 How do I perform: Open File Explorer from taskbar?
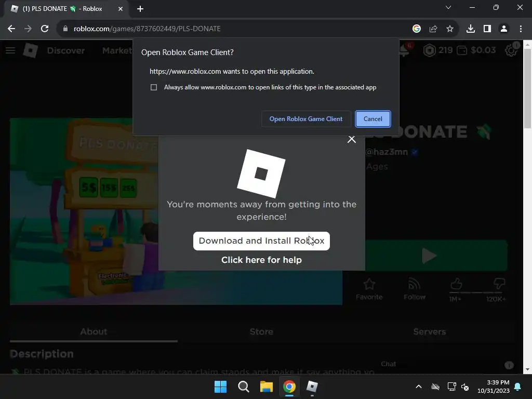(x=267, y=387)
